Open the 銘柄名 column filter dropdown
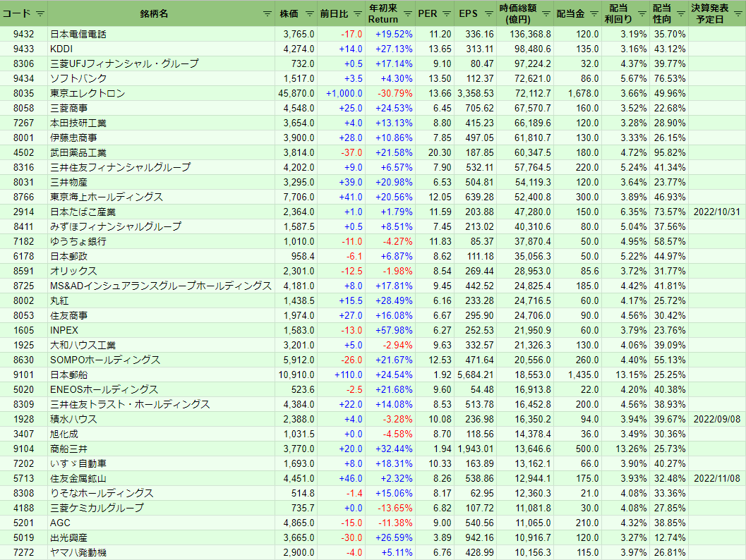Viewport: 746px width, 560px height. (x=267, y=14)
